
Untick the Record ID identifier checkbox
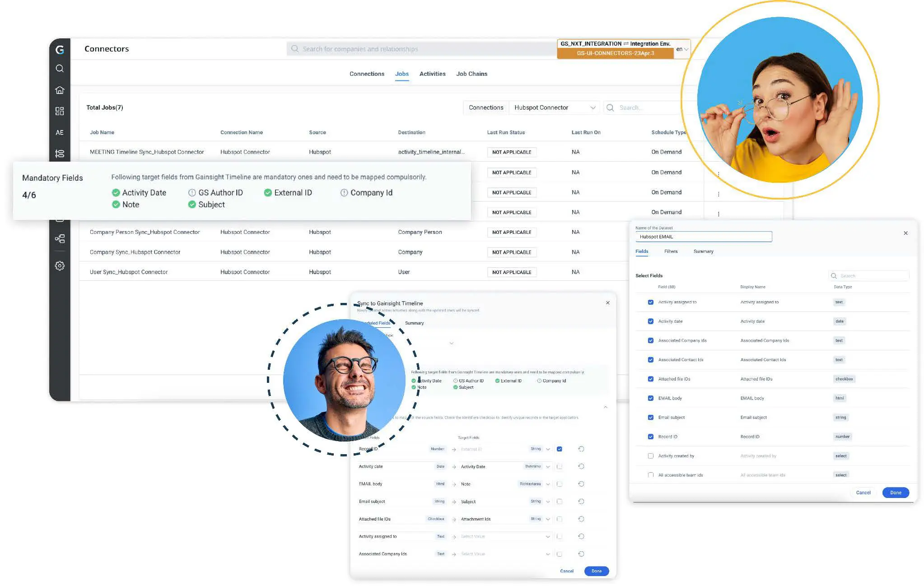click(x=559, y=449)
